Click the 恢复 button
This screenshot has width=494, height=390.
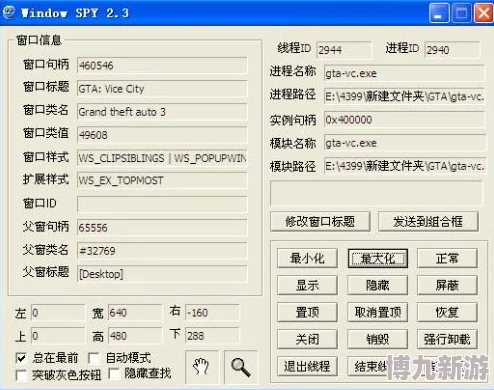point(447,312)
